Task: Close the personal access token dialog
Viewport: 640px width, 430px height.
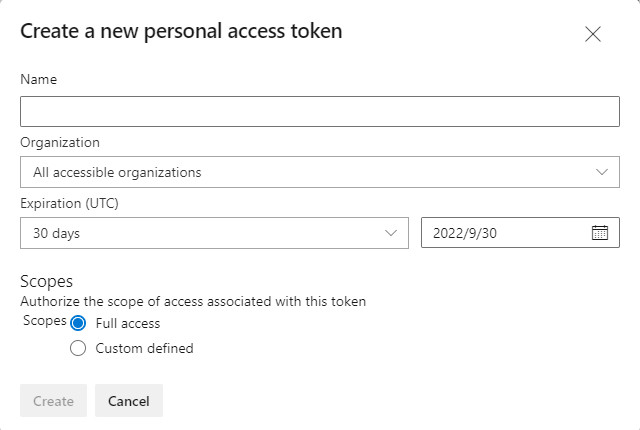Action: (593, 35)
